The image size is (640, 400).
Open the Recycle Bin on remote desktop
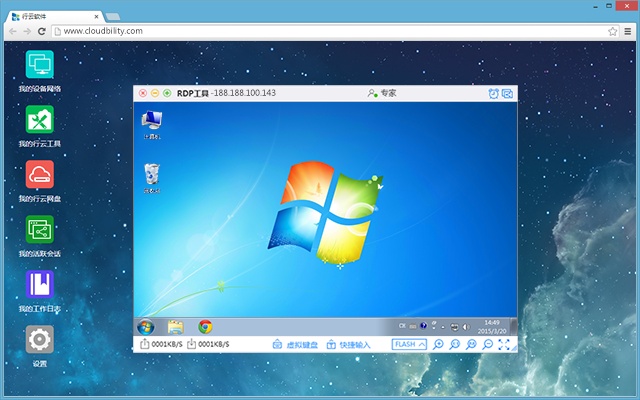(152, 178)
